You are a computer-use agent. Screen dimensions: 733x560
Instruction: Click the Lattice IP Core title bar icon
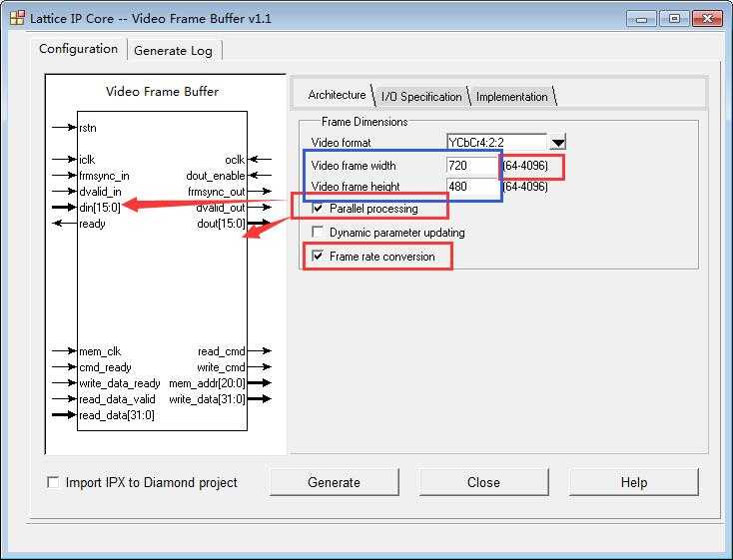pos(17,18)
